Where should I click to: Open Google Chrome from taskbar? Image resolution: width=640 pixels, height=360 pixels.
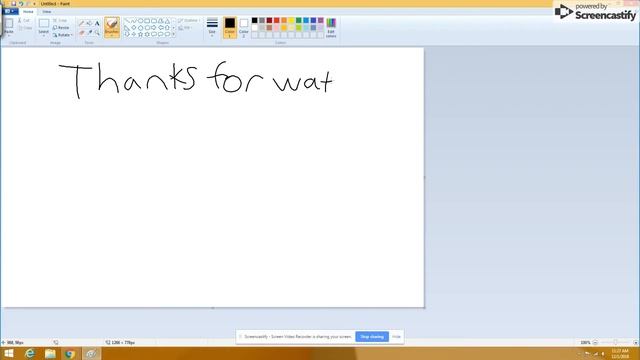(70, 353)
